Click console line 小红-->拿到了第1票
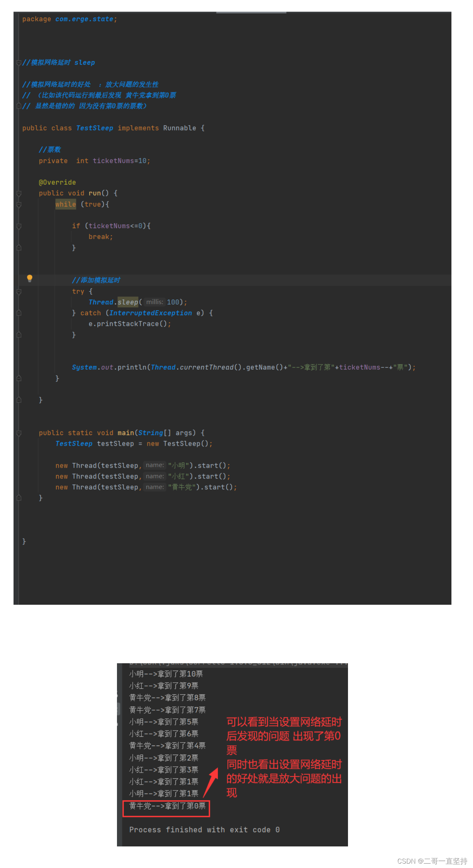Viewport: 473px width, 868px height. 164,782
